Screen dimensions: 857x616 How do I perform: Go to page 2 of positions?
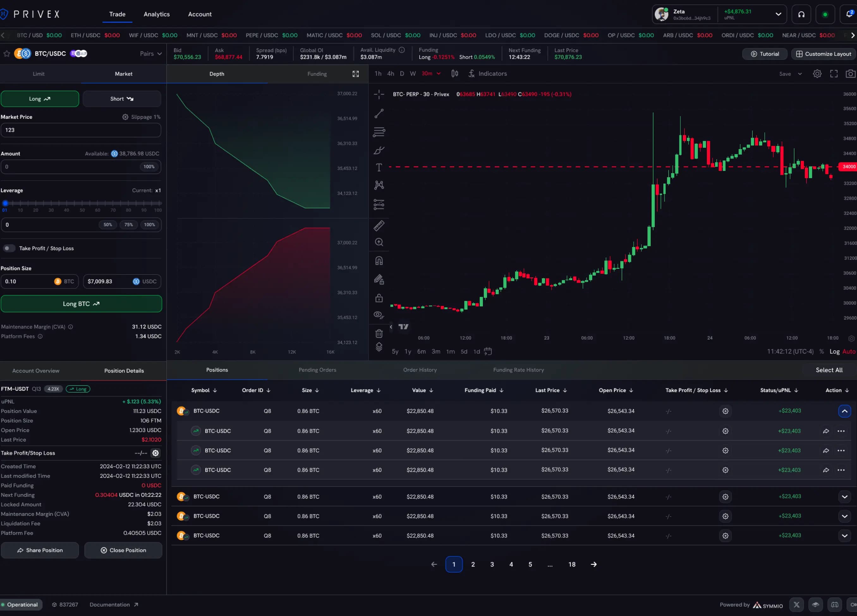click(x=473, y=565)
